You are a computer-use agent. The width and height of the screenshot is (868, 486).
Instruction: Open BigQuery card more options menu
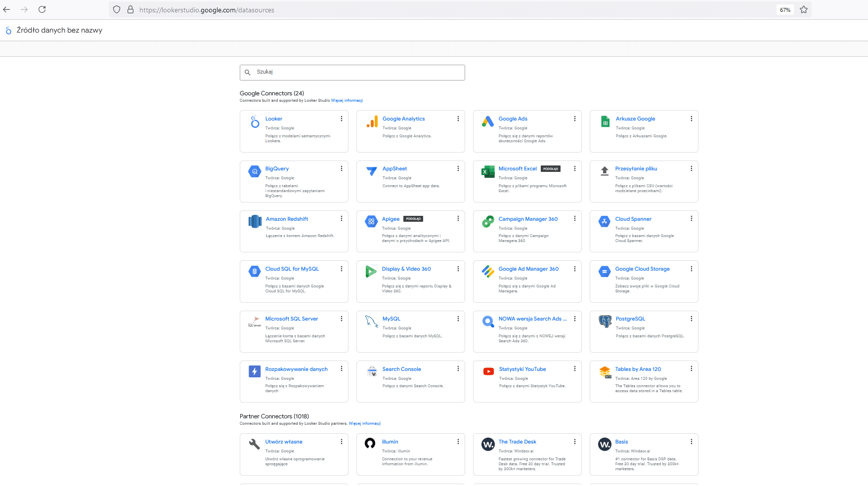342,168
